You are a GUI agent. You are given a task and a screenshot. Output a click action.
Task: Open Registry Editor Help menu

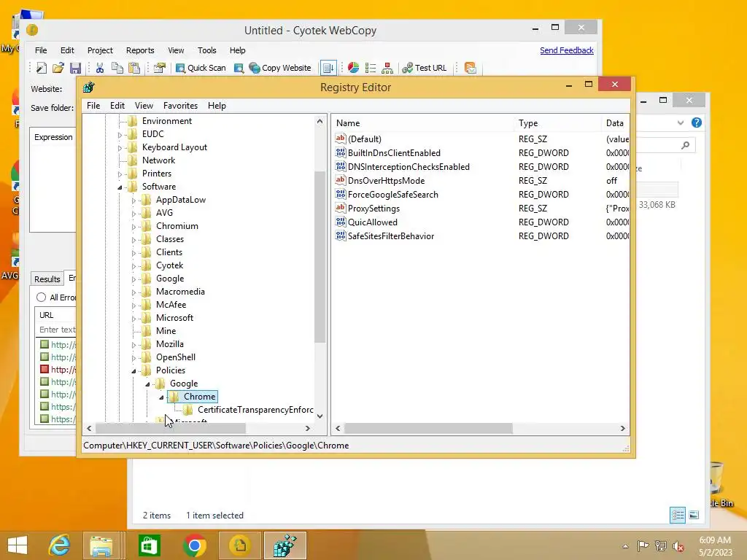point(217,106)
